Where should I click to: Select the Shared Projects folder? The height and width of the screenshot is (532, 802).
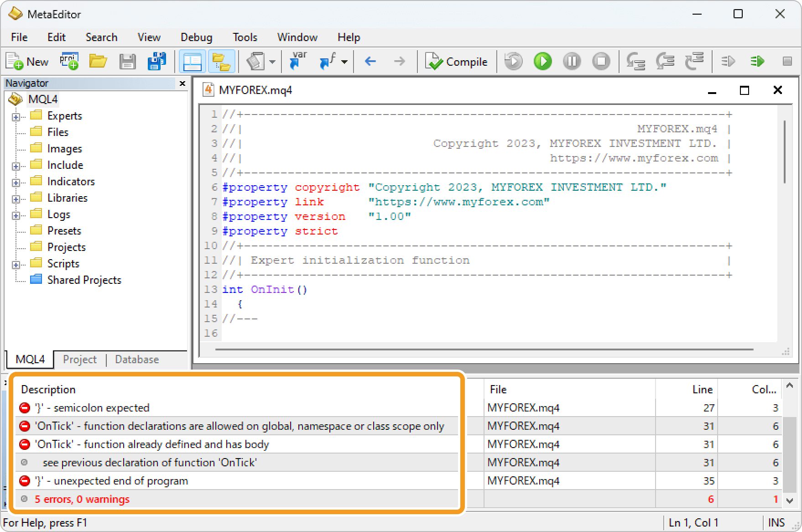tap(84, 280)
